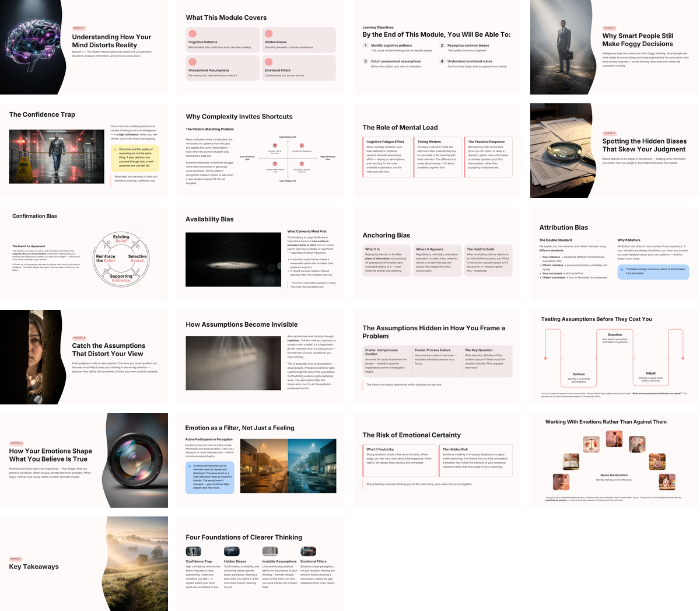700x611 pixels.
Task: Open the Understanding How Your Mind Distorts Reality slide
Action: point(84,47)
